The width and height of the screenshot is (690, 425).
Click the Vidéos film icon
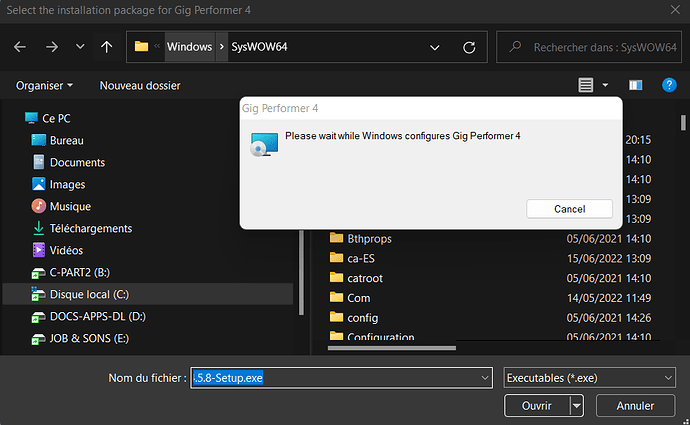pyautogui.click(x=38, y=250)
